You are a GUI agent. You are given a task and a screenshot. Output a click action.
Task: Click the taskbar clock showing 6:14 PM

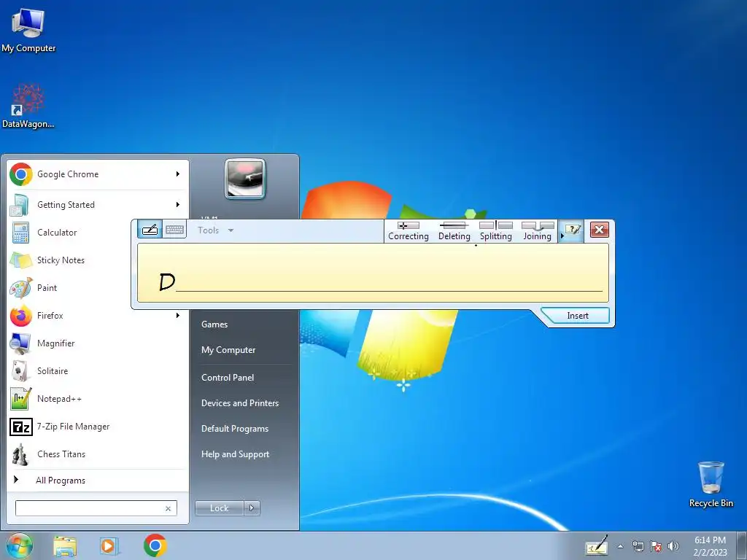point(710,546)
